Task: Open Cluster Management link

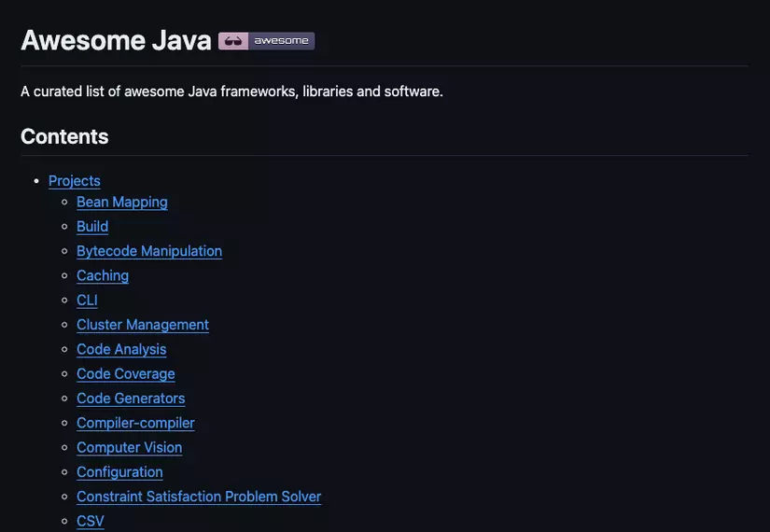Action: [143, 325]
